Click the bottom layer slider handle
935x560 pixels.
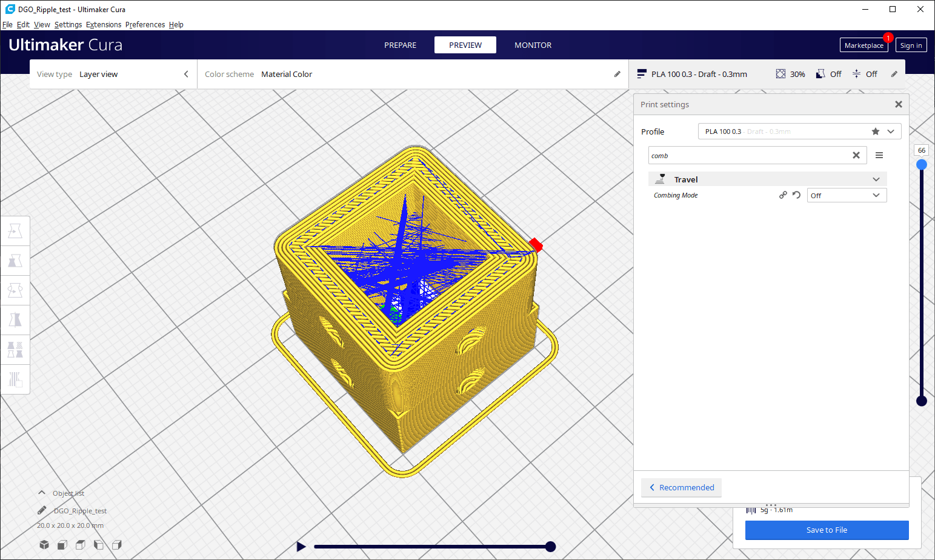pos(921,401)
